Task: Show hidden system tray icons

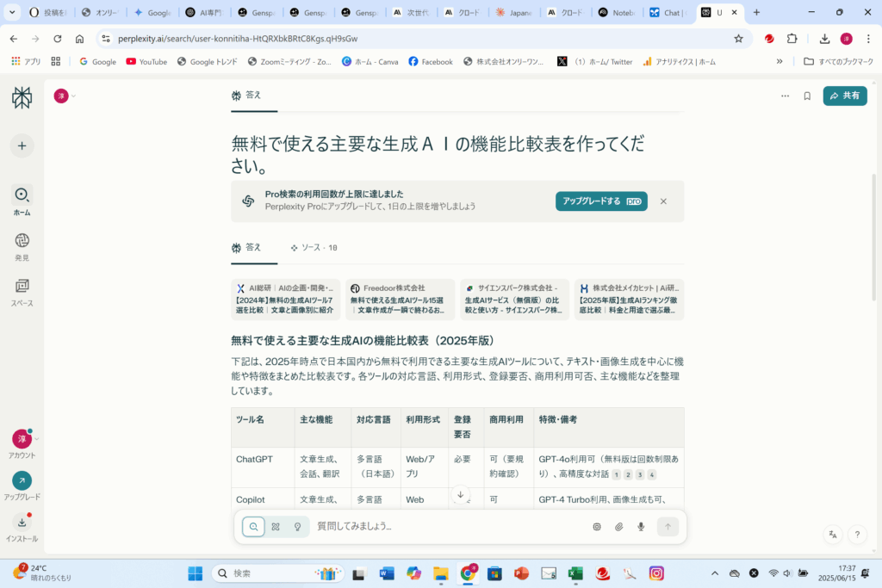Action: pos(715,573)
